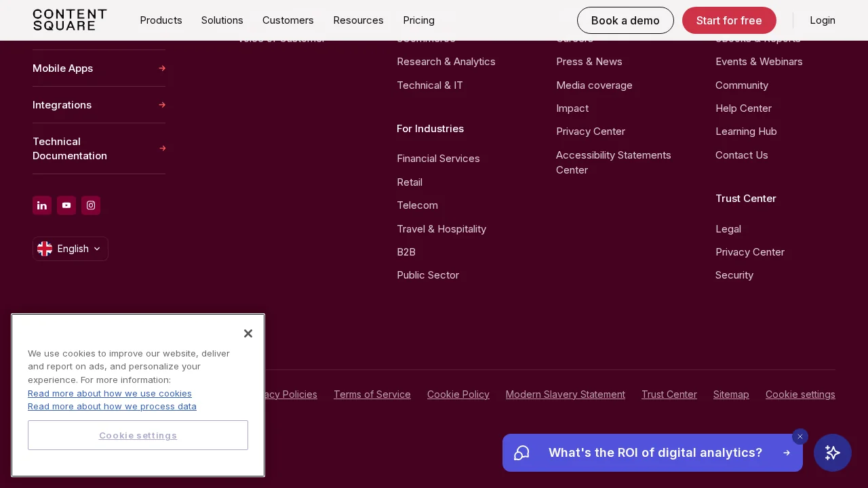Open the purple AI assistant sparkle button

833,453
